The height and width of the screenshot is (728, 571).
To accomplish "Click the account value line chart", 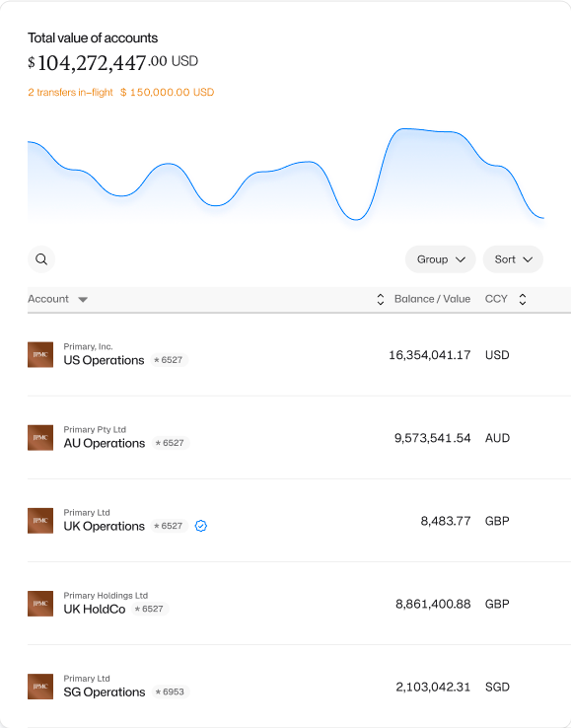I will click(x=286, y=177).
